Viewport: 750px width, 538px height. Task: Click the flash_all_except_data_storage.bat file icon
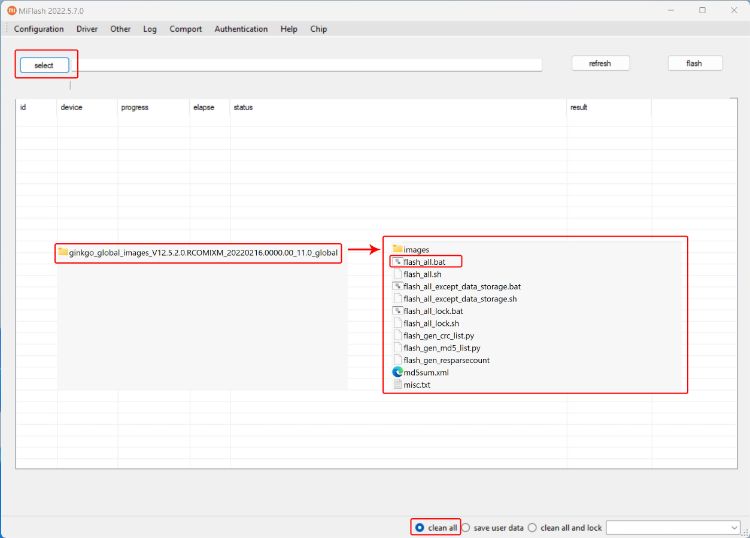pyautogui.click(x=397, y=286)
